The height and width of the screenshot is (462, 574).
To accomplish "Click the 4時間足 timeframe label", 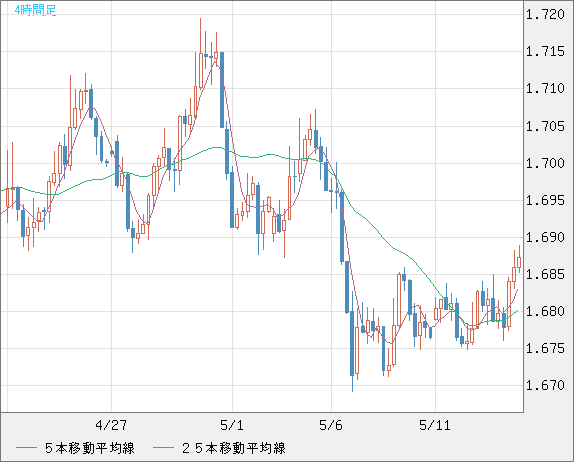I will [35, 10].
